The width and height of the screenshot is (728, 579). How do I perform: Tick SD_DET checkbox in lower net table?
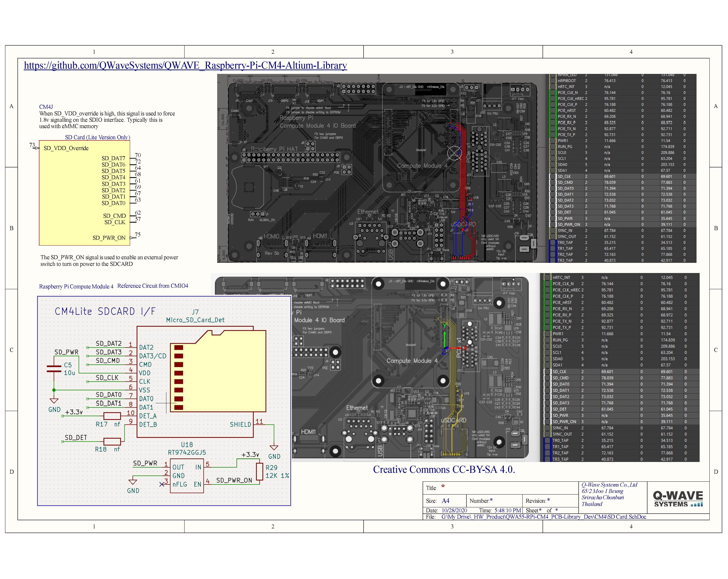[x=547, y=409]
